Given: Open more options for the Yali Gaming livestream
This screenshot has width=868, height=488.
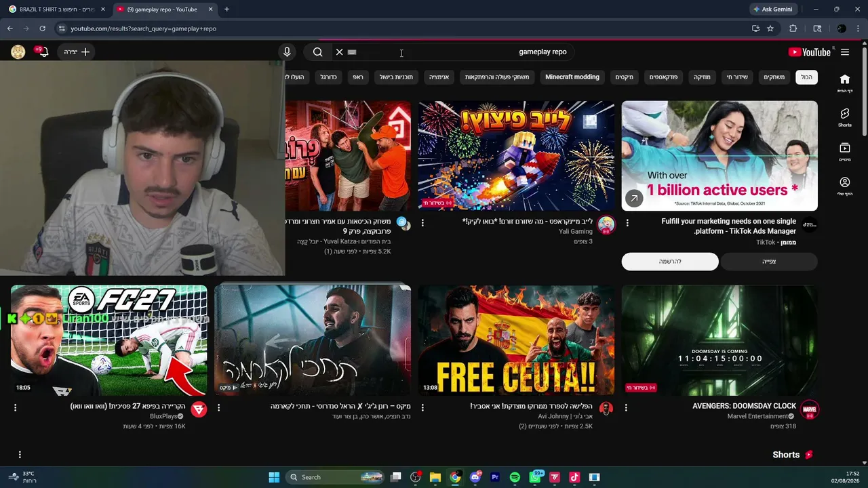Looking at the screenshot, I should point(422,222).
